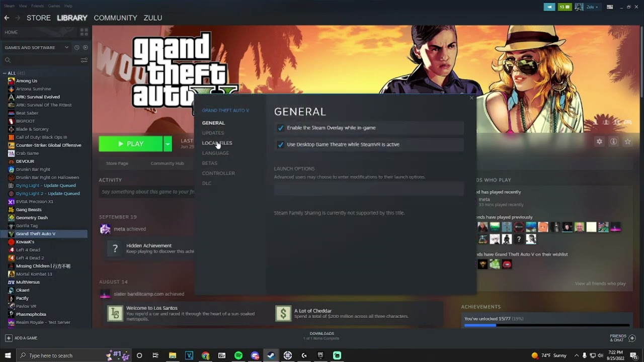Select LANGUAGE in properties sidebar

[x=215, y=153]
